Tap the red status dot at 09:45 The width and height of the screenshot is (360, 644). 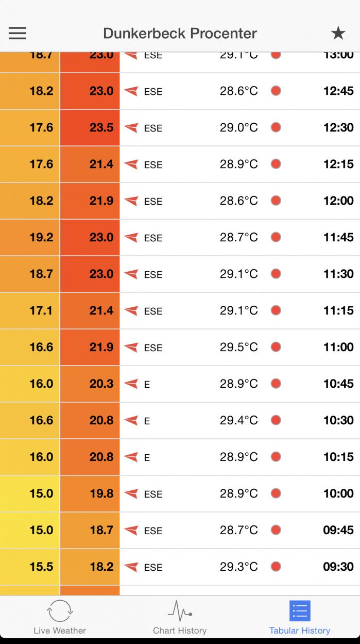click(276, 530)
